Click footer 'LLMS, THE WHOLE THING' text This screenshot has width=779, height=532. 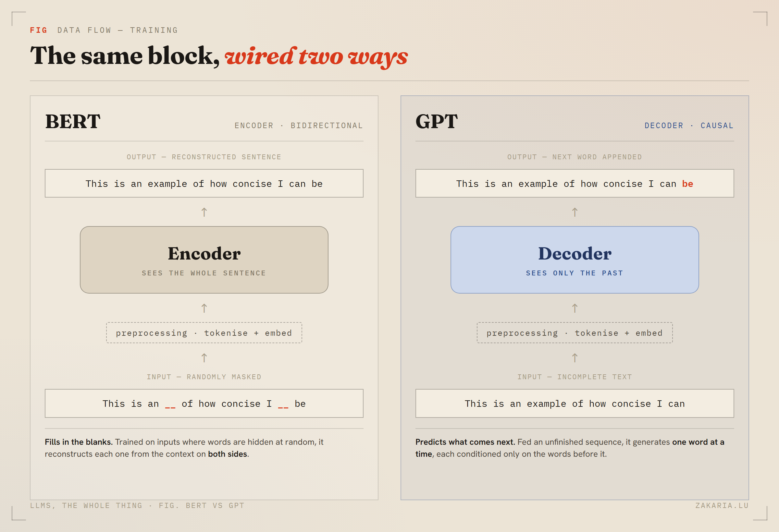click(86, 505)
